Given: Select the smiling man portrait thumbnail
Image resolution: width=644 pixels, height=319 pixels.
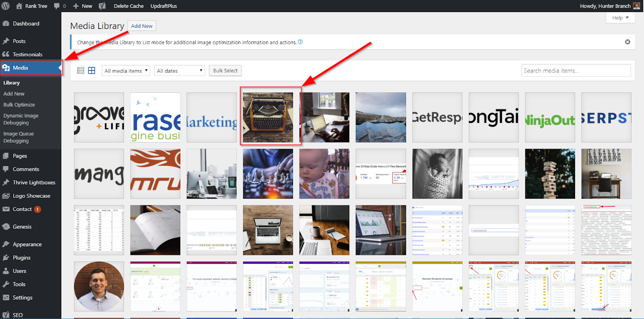Looking at the screenshot, I should [99, 286].
